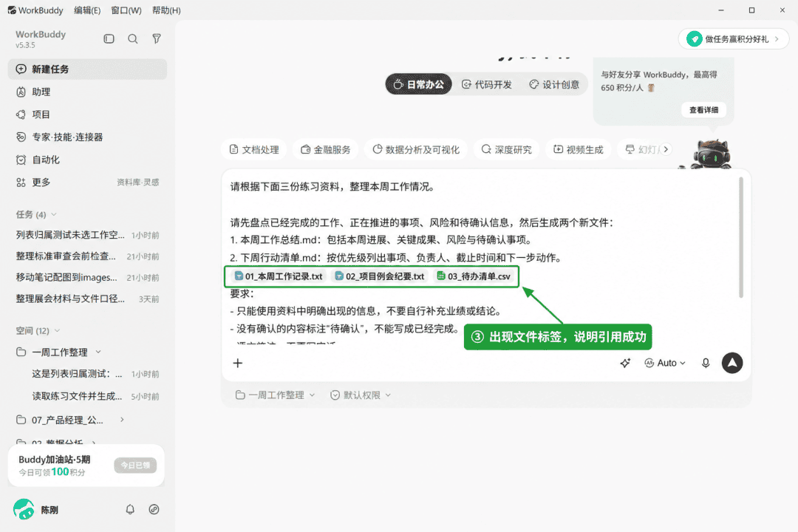Collapse the 空间 (12) section
Image resolution: width=798 pixels, height=532 pixels.
[38, 330]
